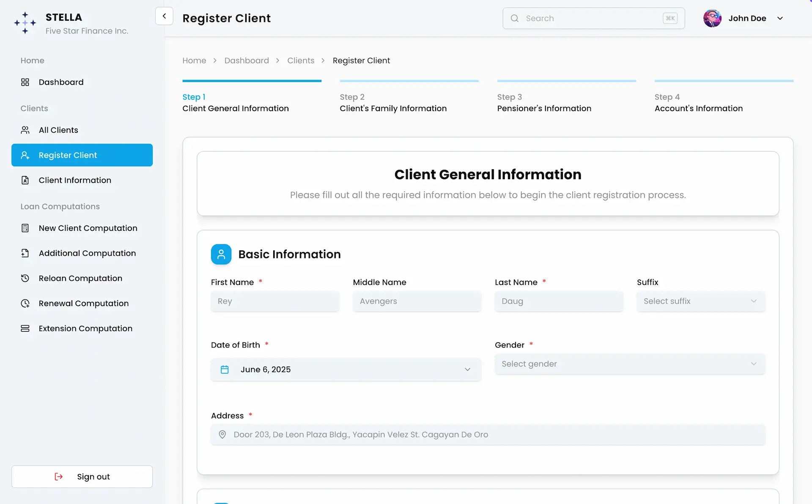
Task: Click the Extension Computation rows icon
Action: (x=25, y=329)
